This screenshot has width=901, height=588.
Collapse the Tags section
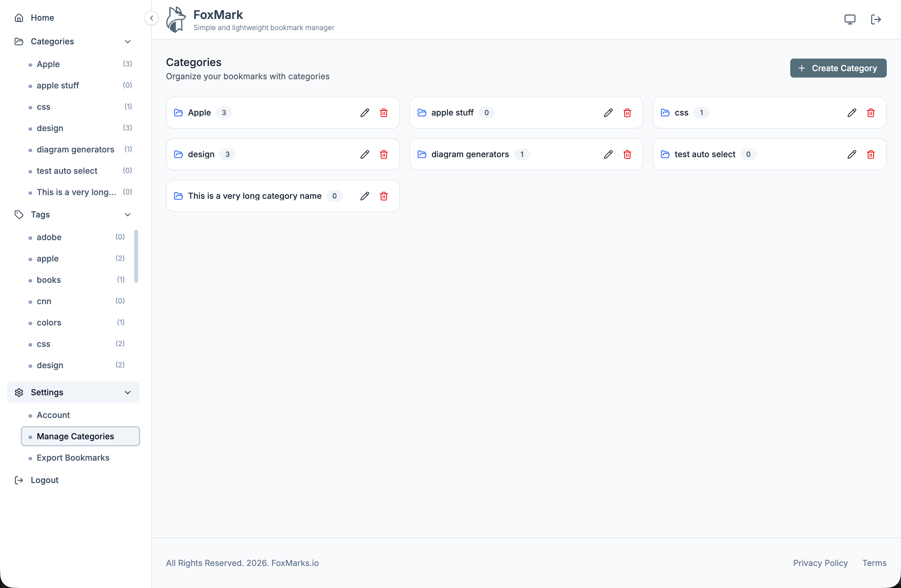coord(128,214)
